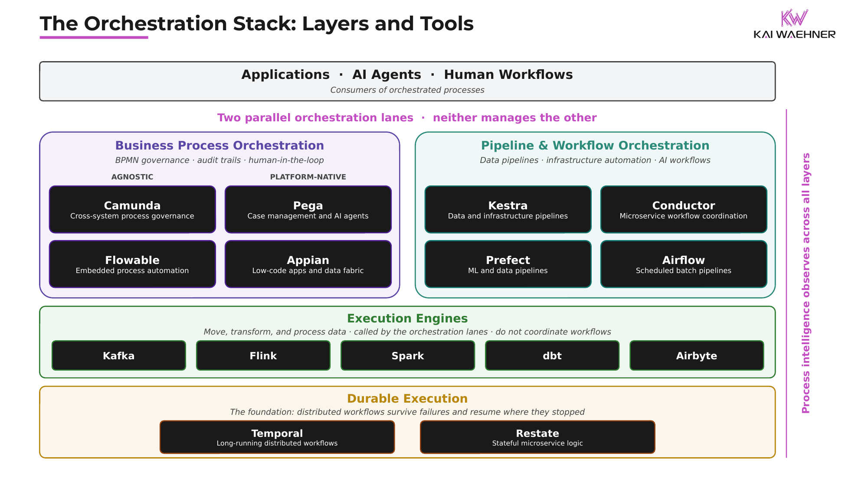This screenshot has width=868, height=488.
Task: Select the Conductor workflow card
Action: coord(684,210)
